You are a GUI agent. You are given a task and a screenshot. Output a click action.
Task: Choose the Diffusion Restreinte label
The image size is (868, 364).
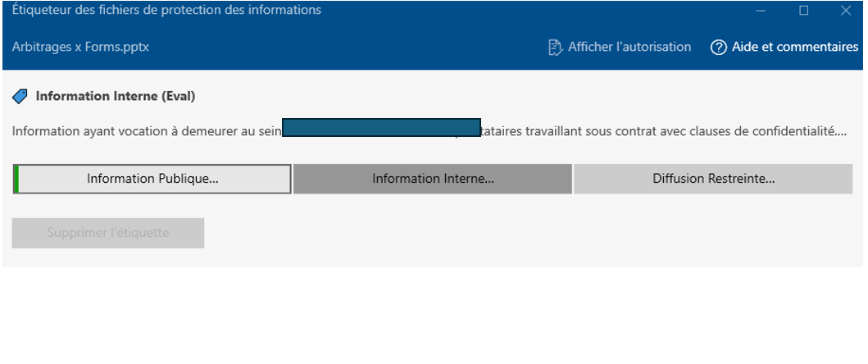click(x=713, y=179)
